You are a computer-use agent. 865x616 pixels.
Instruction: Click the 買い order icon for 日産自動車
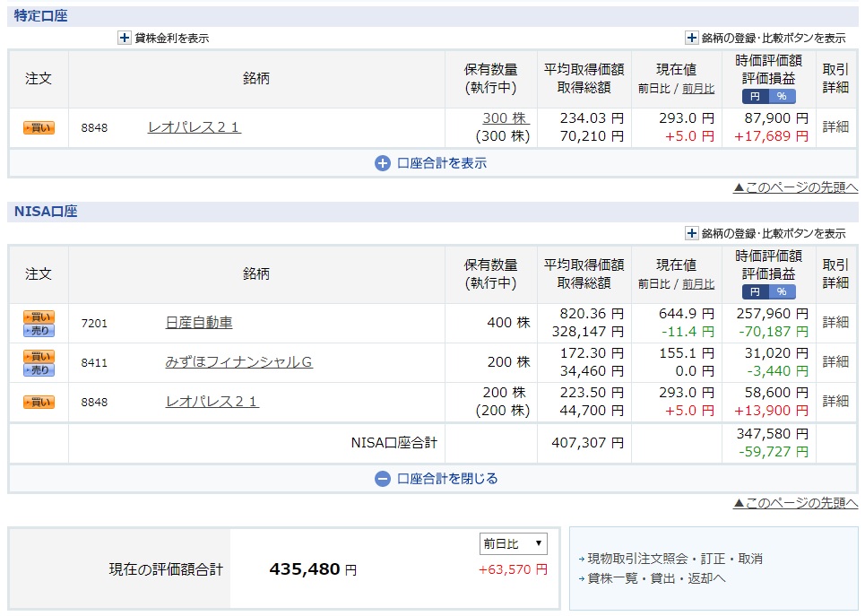click(x=40, y=316)
